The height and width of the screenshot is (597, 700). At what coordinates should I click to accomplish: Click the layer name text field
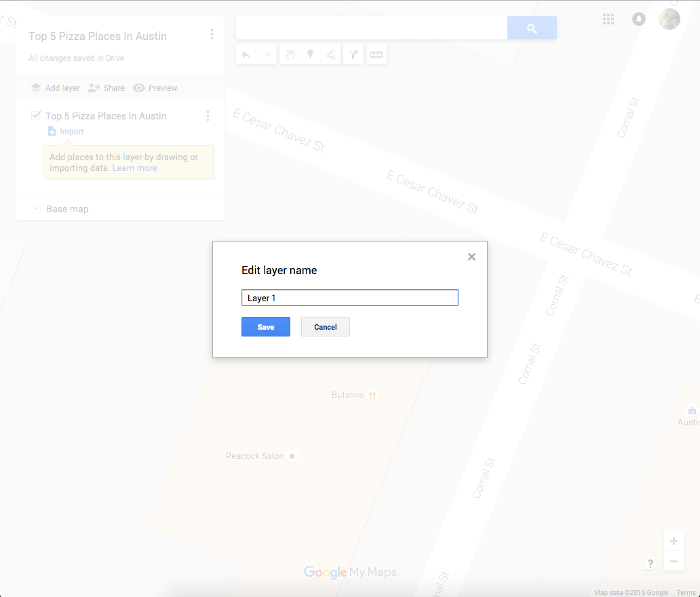349,298
